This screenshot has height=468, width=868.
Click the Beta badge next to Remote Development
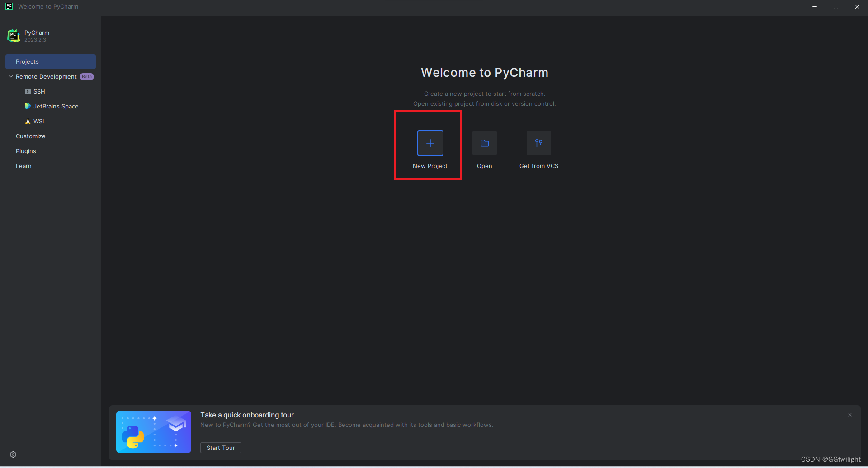pos(87,76)
